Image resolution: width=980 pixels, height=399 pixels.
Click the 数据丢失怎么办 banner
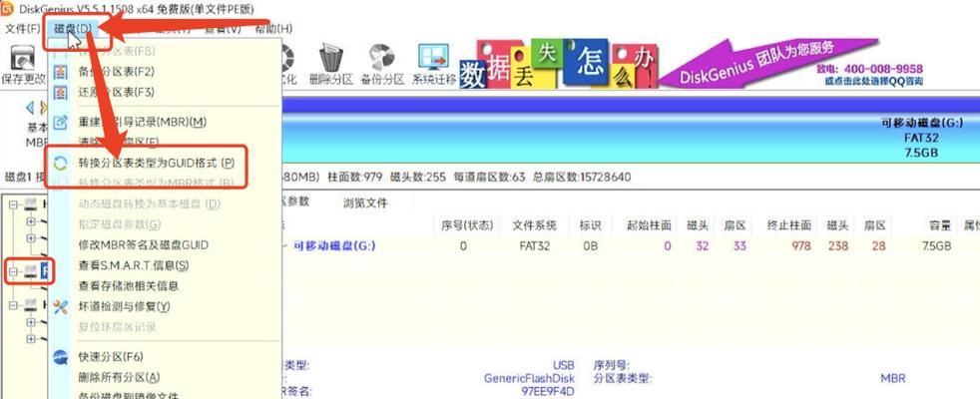pyautogui.click(x=558, y=63)
